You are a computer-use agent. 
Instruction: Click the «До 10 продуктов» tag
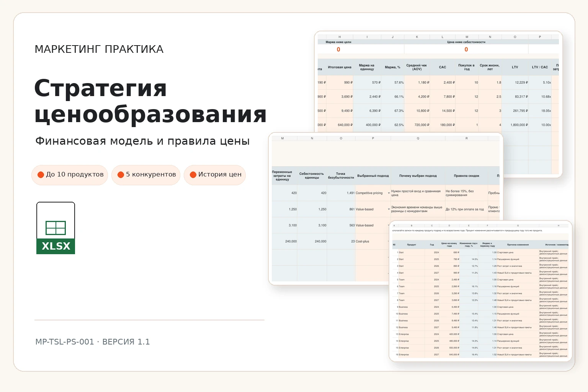[x=70, y=175]
